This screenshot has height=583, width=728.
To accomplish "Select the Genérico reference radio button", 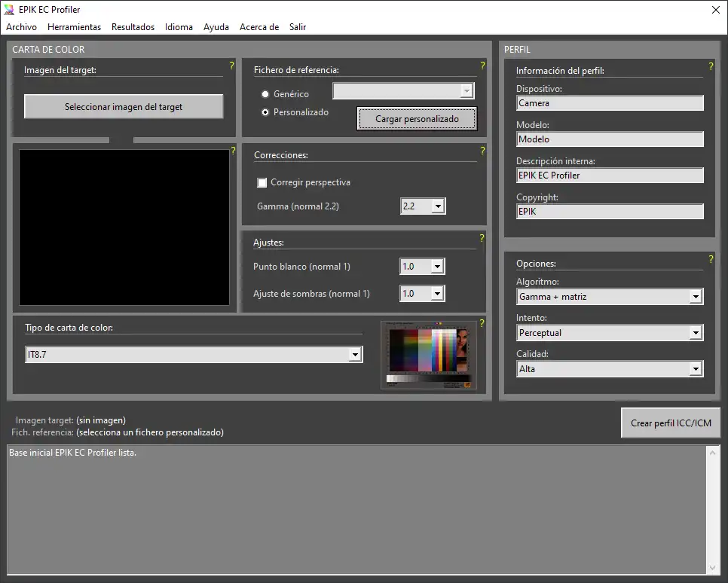I will tap(265, 94).
